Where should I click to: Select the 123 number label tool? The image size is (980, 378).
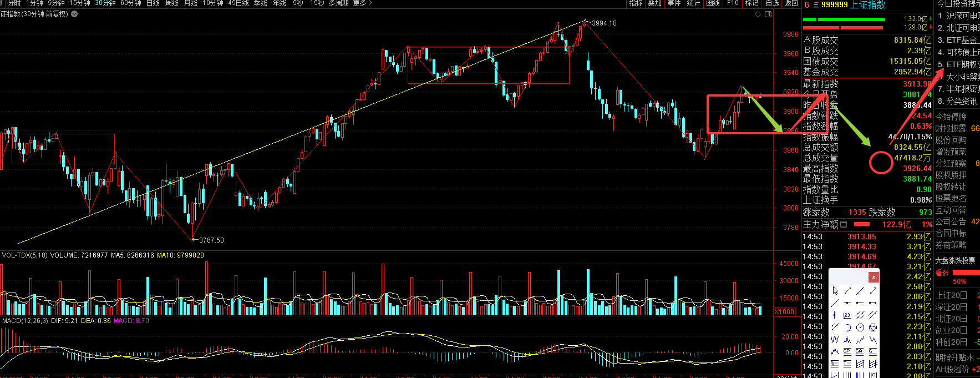pyautogui.click(x=847, y=315)
